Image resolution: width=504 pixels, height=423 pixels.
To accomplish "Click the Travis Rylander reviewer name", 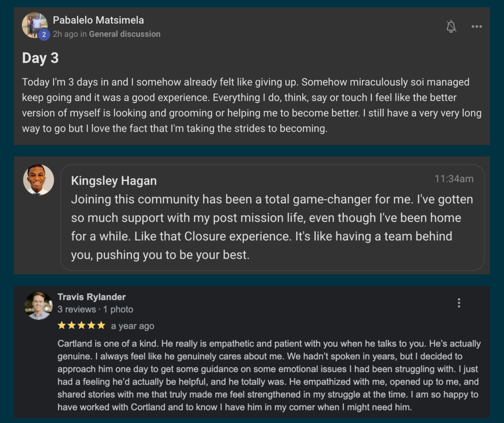I will [92, 297].
